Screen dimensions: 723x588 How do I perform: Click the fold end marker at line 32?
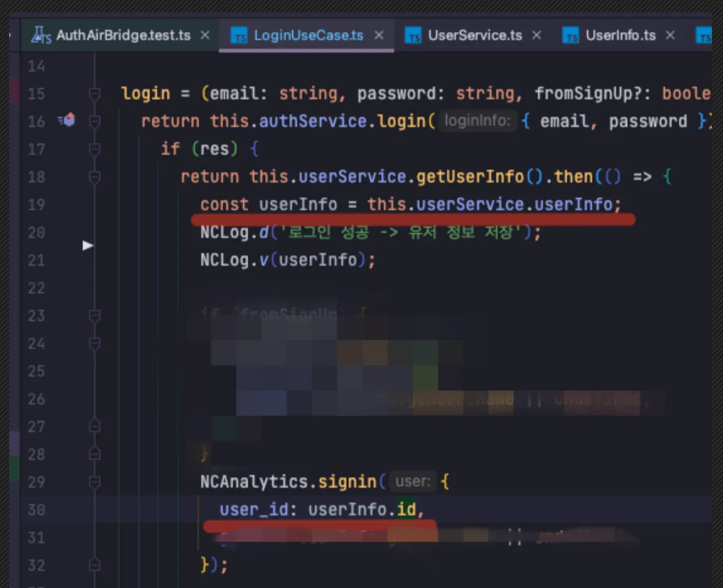[x=94, y=565]
